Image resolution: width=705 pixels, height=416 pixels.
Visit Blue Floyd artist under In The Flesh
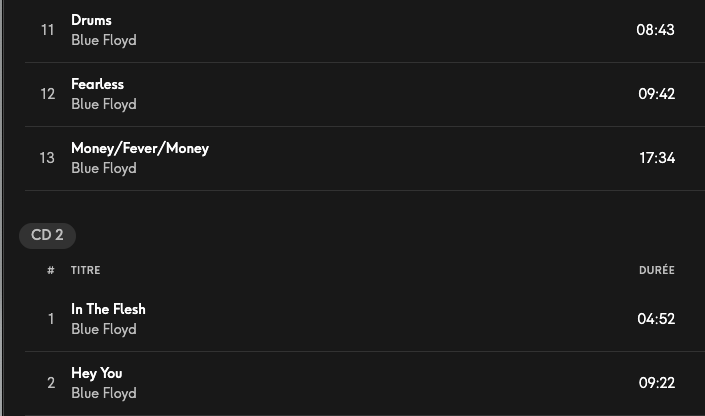103,329
